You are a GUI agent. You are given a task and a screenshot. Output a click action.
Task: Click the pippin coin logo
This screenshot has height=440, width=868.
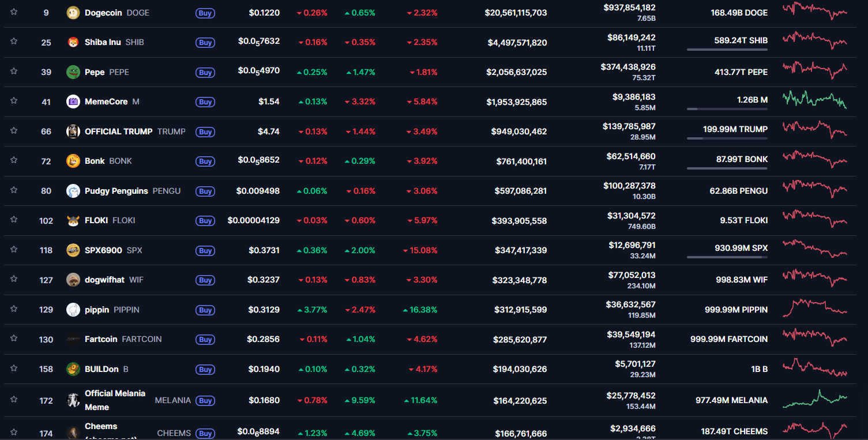73,310
